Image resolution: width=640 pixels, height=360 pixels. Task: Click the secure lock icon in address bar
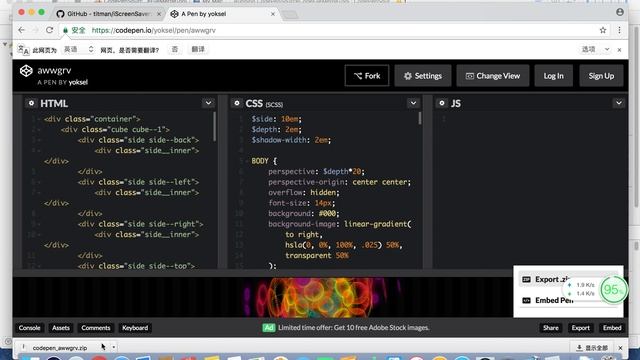pyautogui.click(x=65, y=30)
